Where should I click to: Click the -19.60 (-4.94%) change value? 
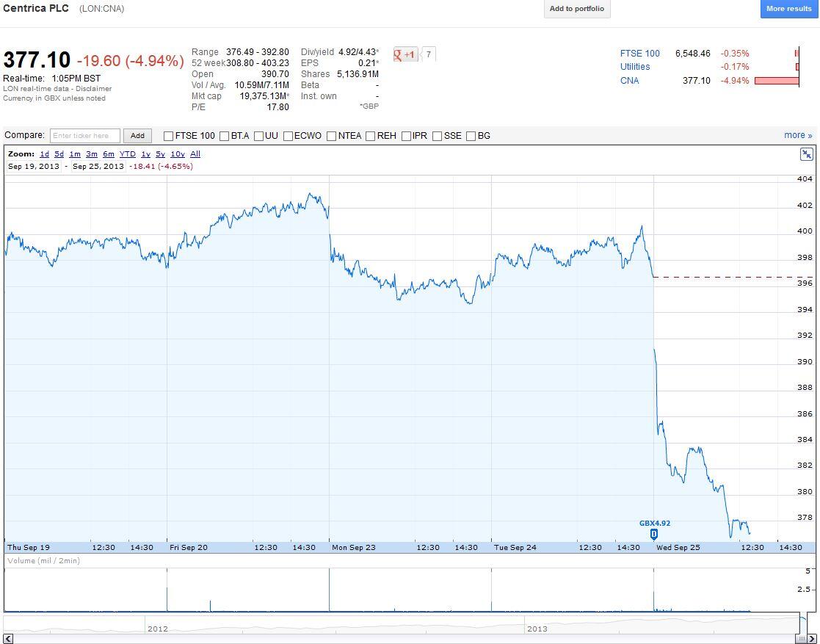130,61
